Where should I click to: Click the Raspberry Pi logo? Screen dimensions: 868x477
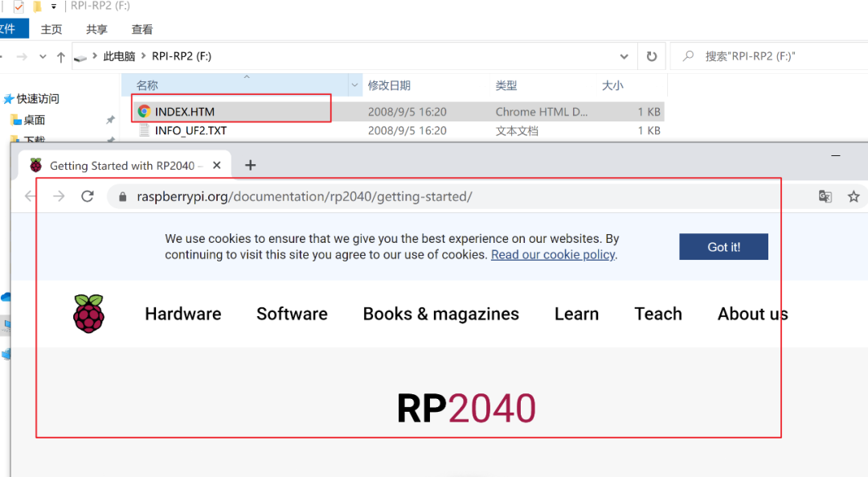click(88, 314)
